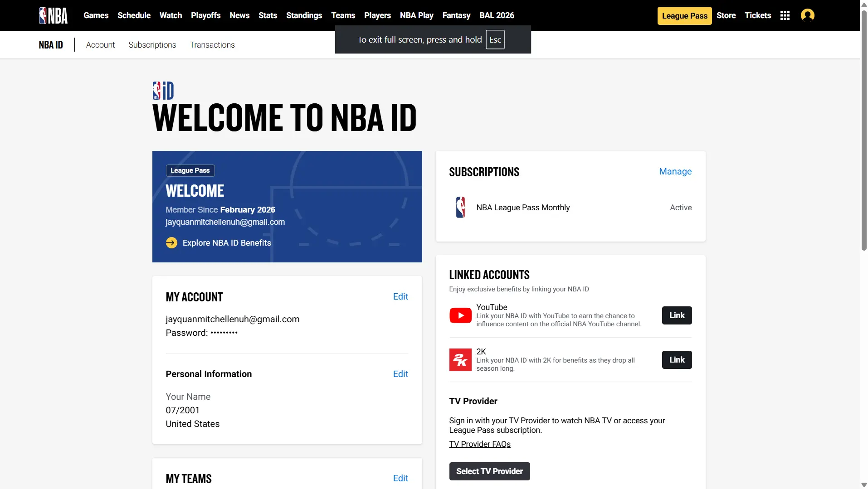The height and width of the screenshot is (489, 868).
Task: Click the Your Name placeholder text
Action: point(188,397)
